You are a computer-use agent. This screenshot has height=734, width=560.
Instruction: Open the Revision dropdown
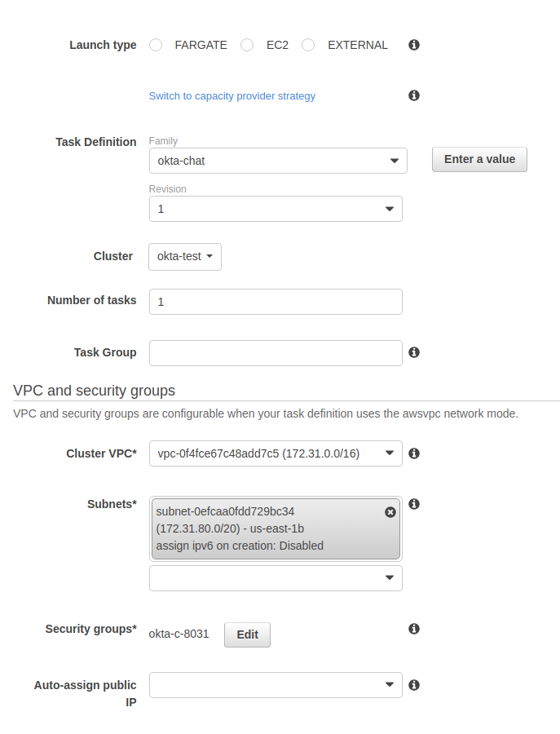tap(276, 209)
